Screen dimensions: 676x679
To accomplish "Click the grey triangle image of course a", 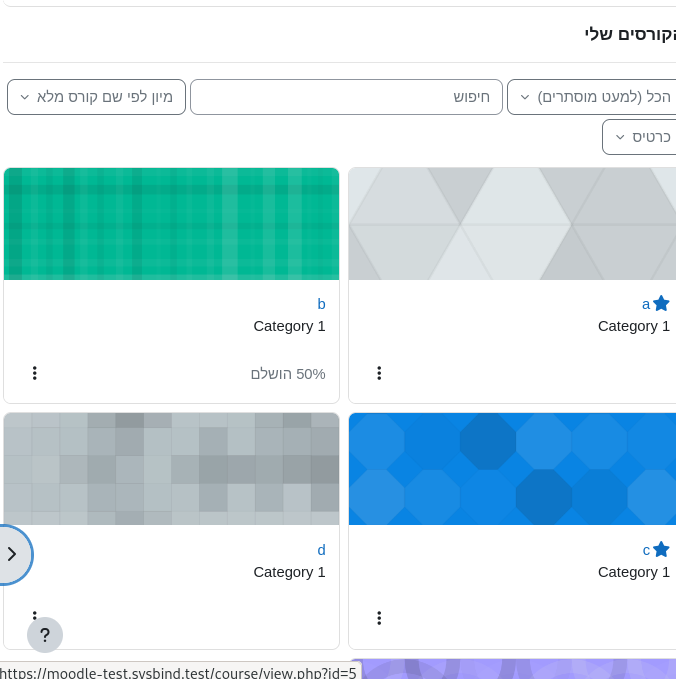I will pyautogui.click(x=512, y=224).
